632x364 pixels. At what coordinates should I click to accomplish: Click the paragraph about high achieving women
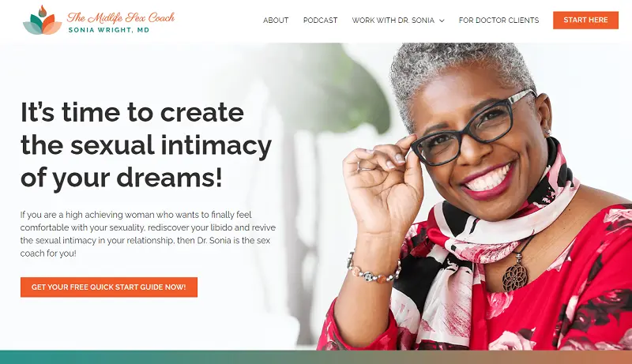click(148, 234)
